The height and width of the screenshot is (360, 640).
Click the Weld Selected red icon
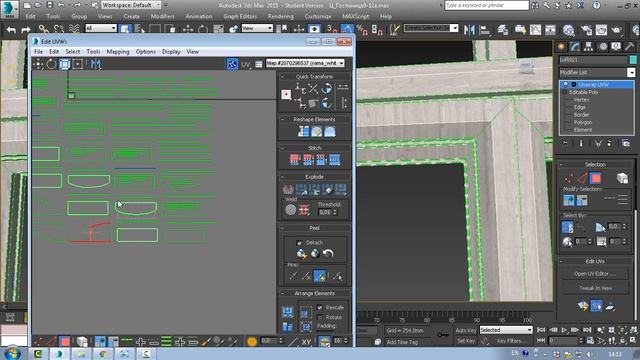click(304, 210)
